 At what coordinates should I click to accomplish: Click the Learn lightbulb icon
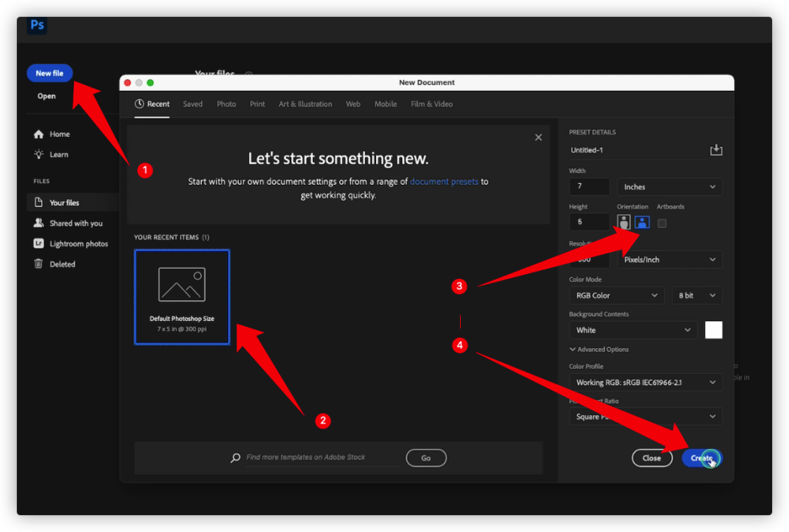click(39, 155)
